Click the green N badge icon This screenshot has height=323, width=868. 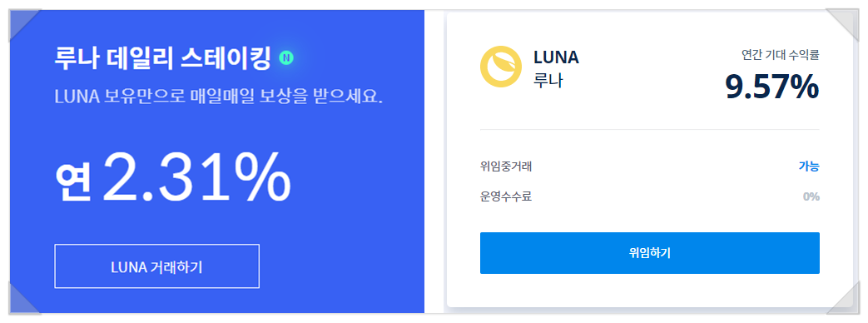coord(285,57)
